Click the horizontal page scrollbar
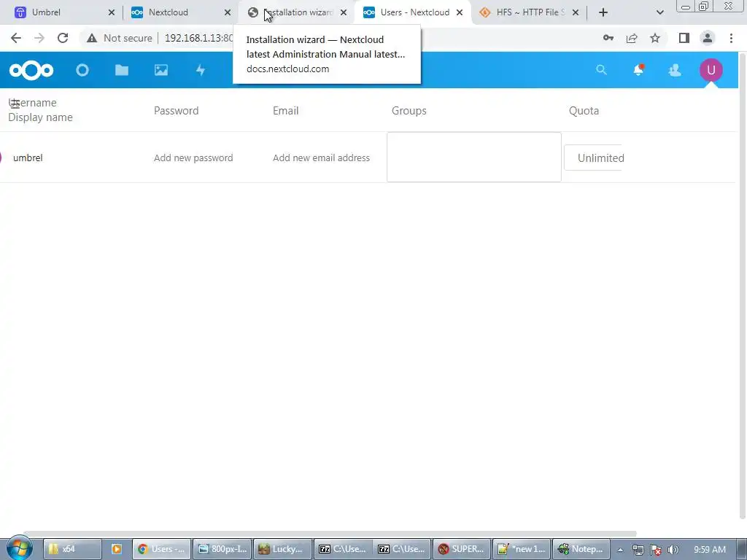747x560 pixels. pos(330,533)
